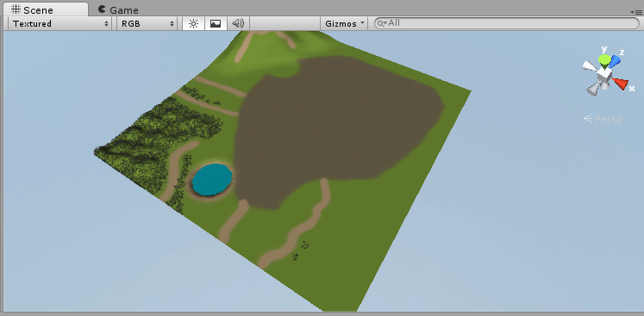Open the RGB render mode dropdown

[147, 24]
